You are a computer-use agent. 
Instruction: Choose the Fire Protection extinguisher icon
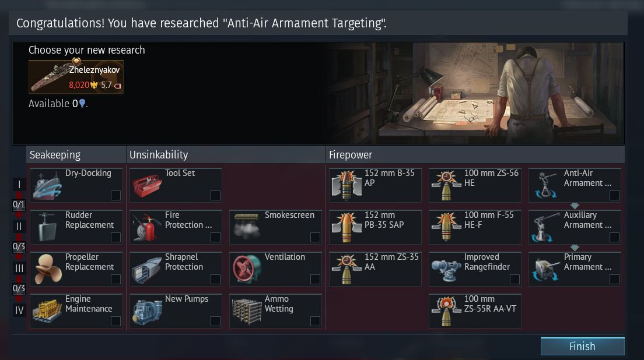(147, 228)
